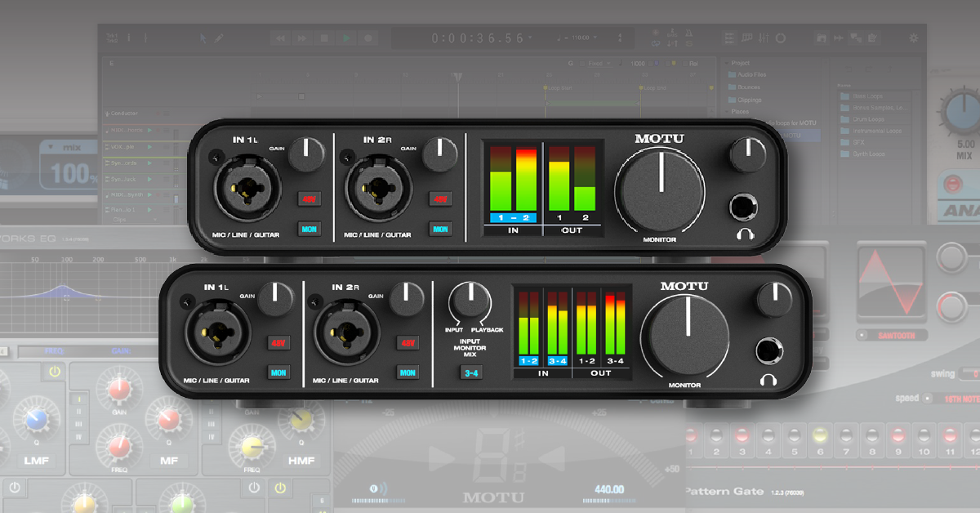Click the Record button in the transport bar
This screenshot has height=513, width=980.
(x=368, y=38)
